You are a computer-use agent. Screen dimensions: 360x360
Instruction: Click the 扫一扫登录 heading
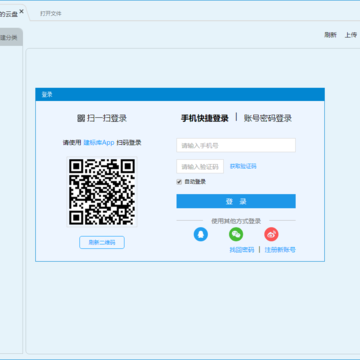point(102,118)
